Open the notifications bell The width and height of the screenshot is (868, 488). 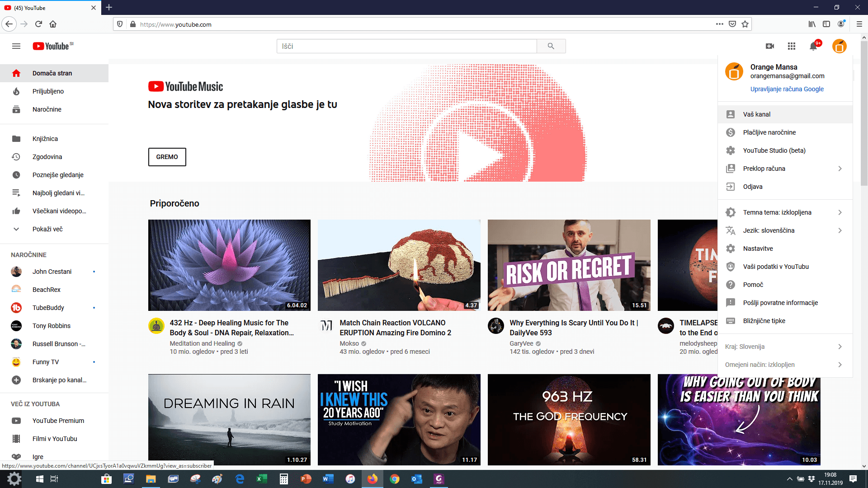[x=813, y=46]
